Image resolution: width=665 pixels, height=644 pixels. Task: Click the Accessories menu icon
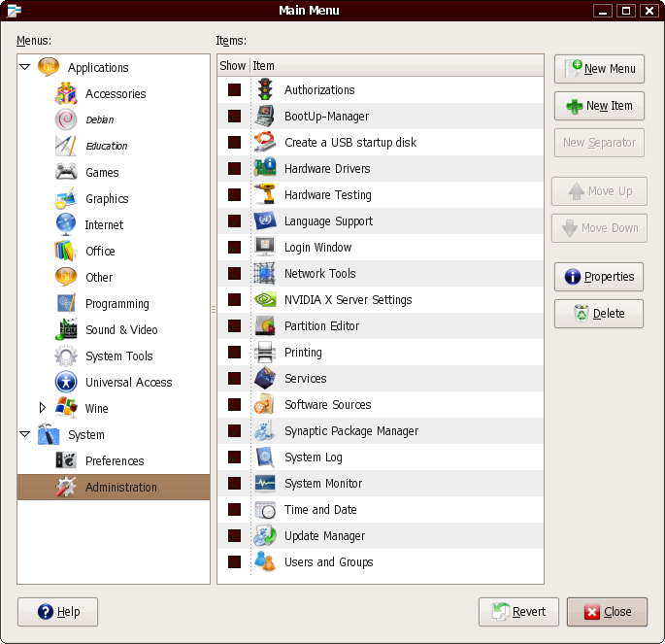66,93
